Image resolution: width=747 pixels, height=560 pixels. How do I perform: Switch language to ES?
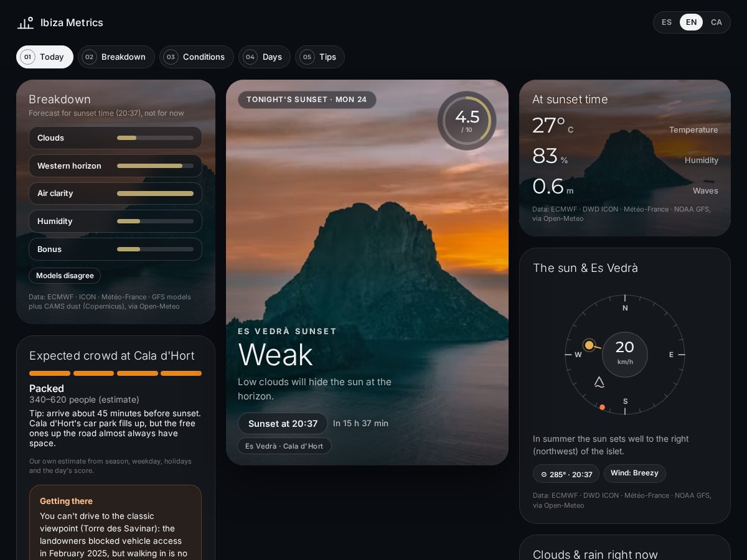click(667, 22)
